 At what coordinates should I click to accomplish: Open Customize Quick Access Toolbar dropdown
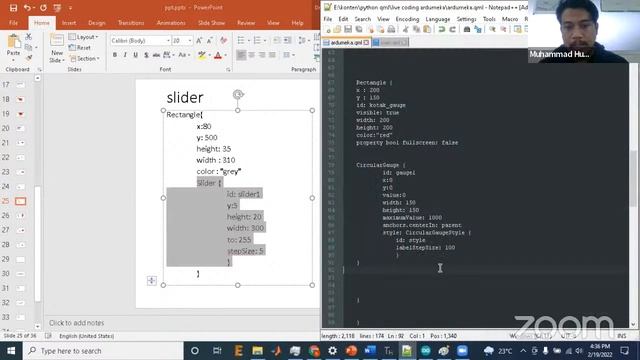click(x=70, y=8)
